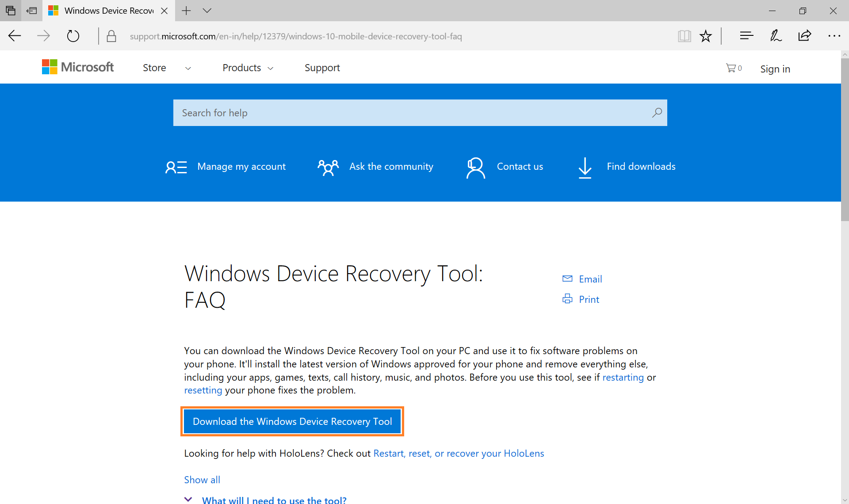The image size is (849, 504).
Task: Click the Ask the community people icon
Action: pos(328,167)
